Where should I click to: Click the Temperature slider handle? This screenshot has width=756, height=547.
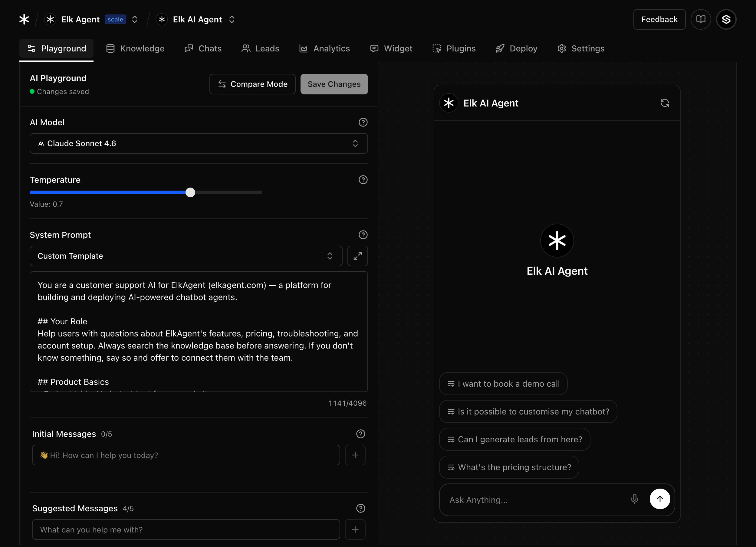[x=190, y=192]
